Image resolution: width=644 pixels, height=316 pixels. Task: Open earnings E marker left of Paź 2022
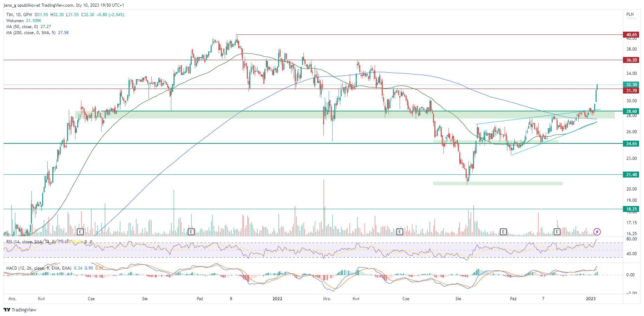[x=503, y=232]
